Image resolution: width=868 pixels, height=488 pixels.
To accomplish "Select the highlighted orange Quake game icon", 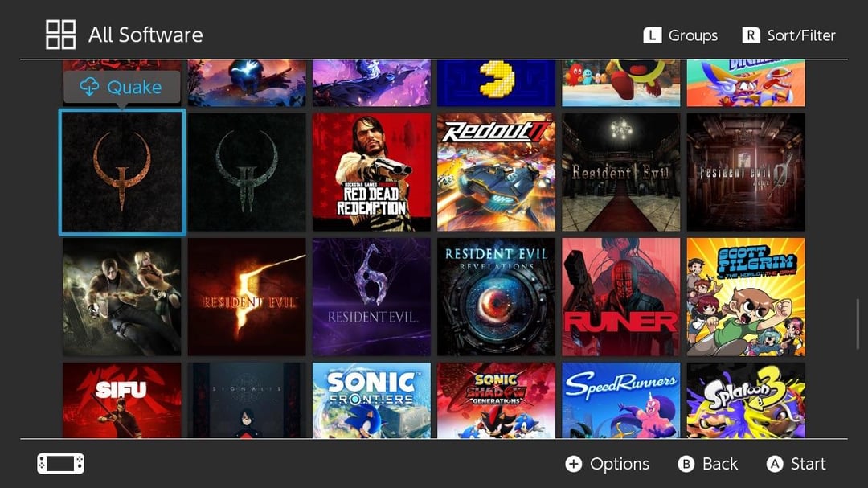I will [x=122, y=172].
